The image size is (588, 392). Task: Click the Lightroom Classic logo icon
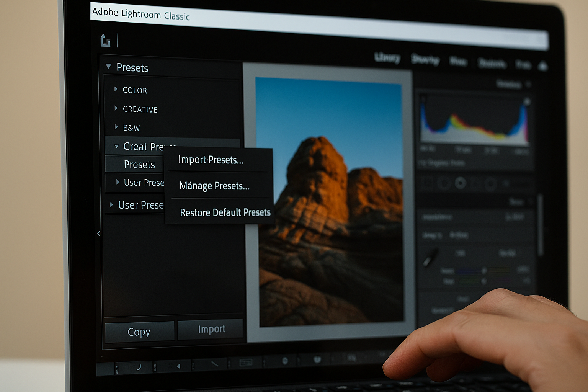pos(105,41)
